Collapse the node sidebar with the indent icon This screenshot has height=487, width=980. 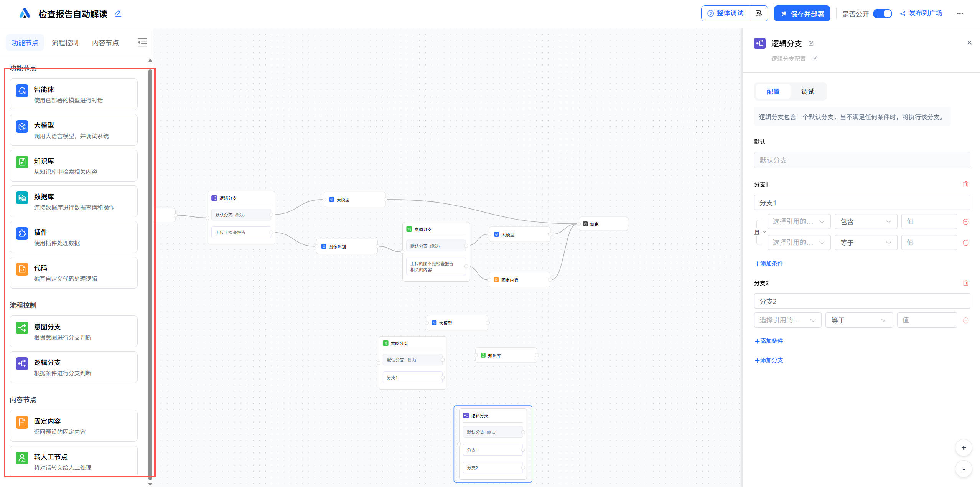(x=142, y=43)
